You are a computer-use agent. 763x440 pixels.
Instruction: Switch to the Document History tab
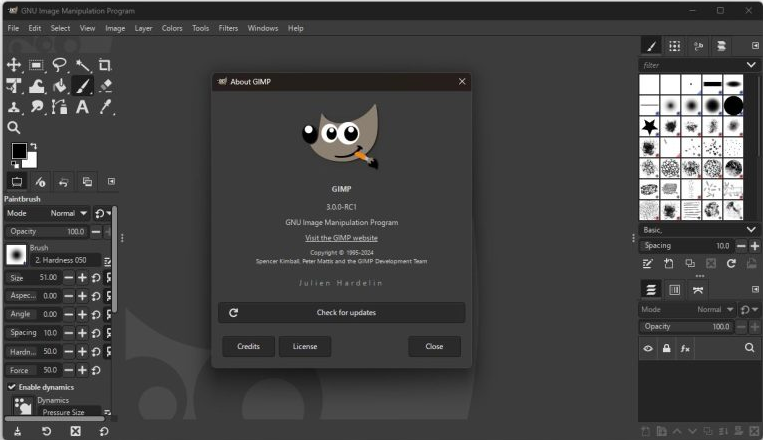721,46
